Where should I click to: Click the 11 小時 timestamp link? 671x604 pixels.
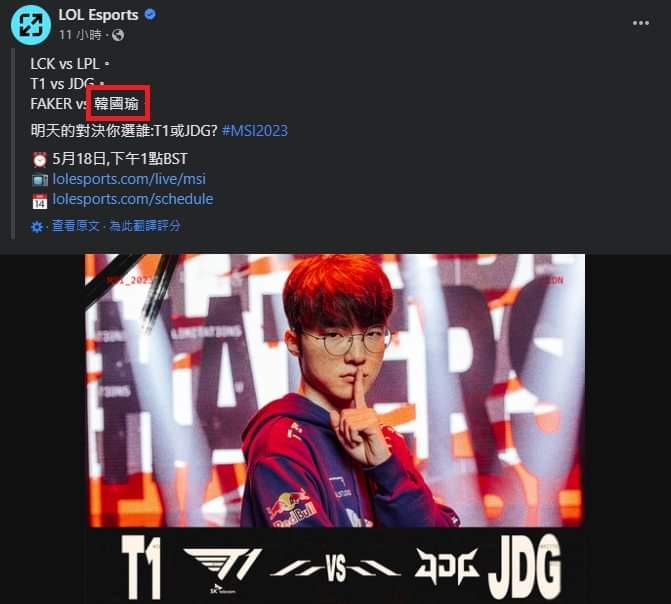[80, 35]
